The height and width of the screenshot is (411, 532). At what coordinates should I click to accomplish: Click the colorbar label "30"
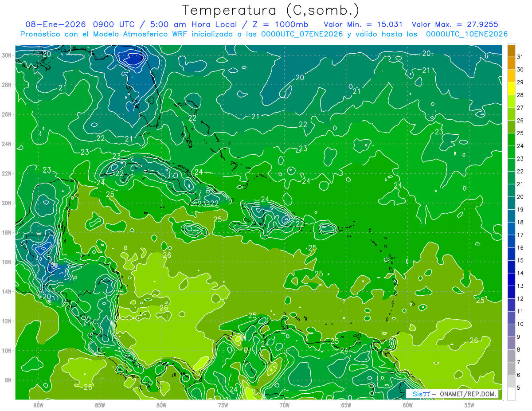[520, 70]
